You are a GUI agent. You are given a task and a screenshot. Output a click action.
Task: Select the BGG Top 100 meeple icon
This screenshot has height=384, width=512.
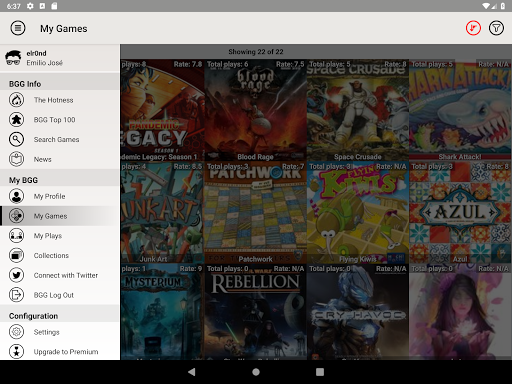16,119
